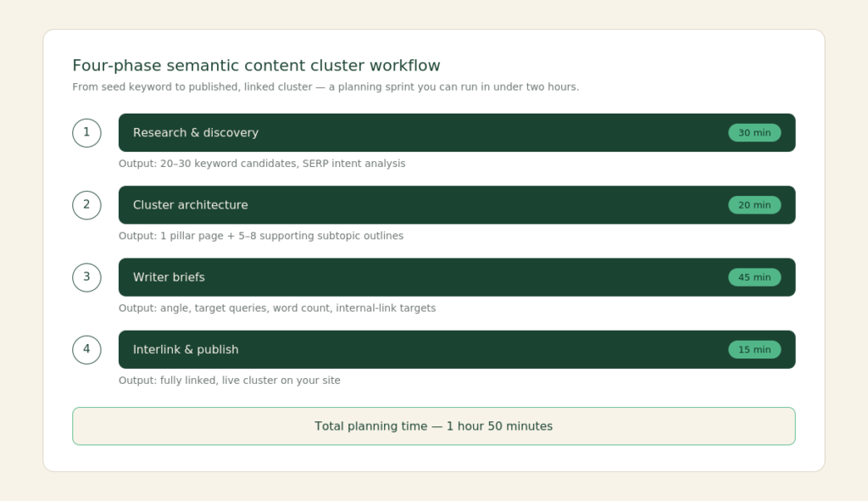Click the subtitle beginning 'From seed keyword'

325,87
